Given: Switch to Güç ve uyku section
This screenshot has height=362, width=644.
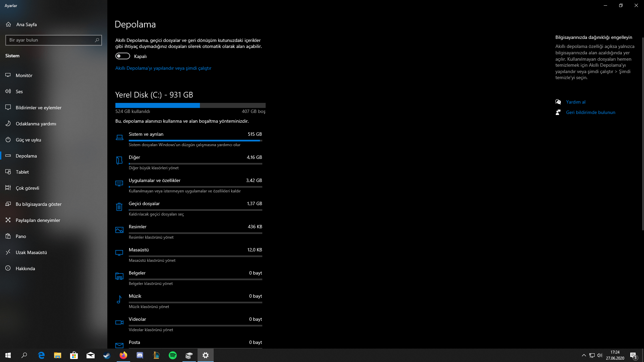Looking at the screenshot, I should (28, 140).
